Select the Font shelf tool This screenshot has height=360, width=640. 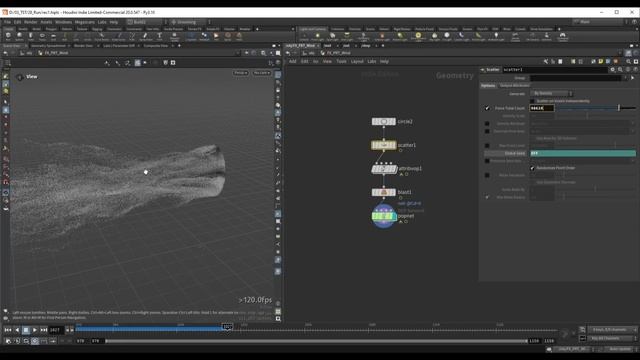click(159, 37)
